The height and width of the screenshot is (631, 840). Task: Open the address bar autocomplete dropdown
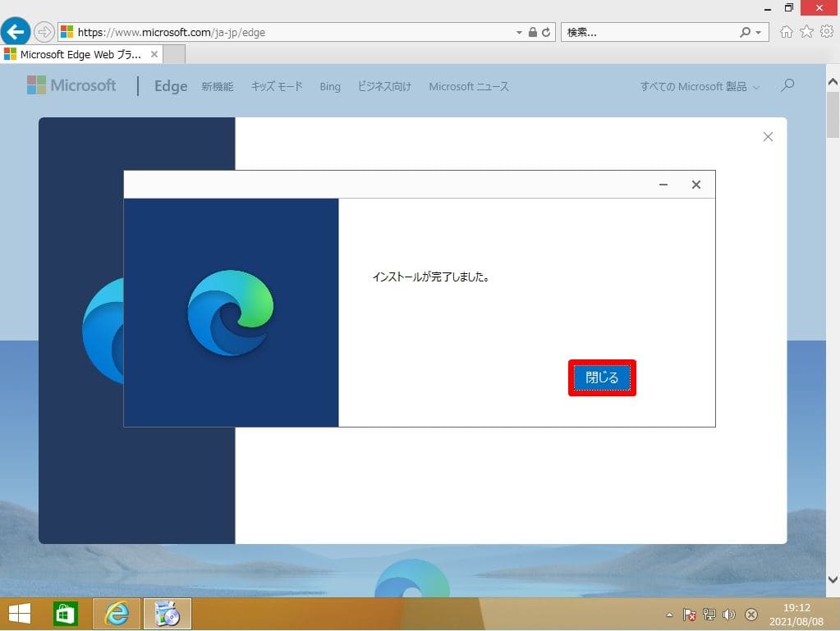pyautogui.click(x=519, y=33)
